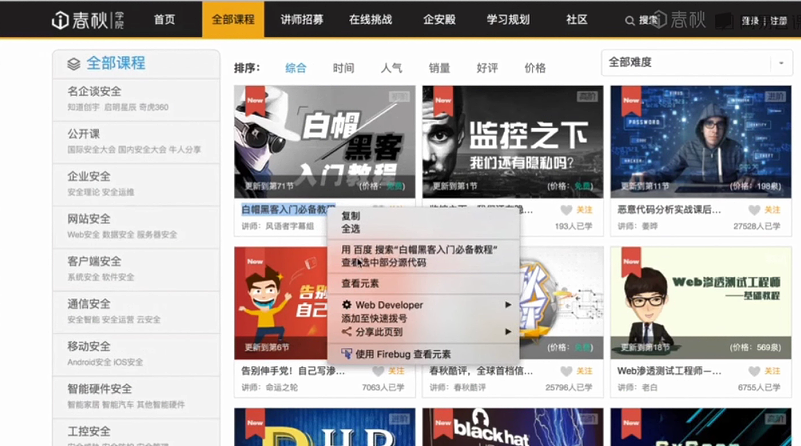The image size is (801, 446).
Task: Open 社区 in top navigation
Action: click(577, 20)
